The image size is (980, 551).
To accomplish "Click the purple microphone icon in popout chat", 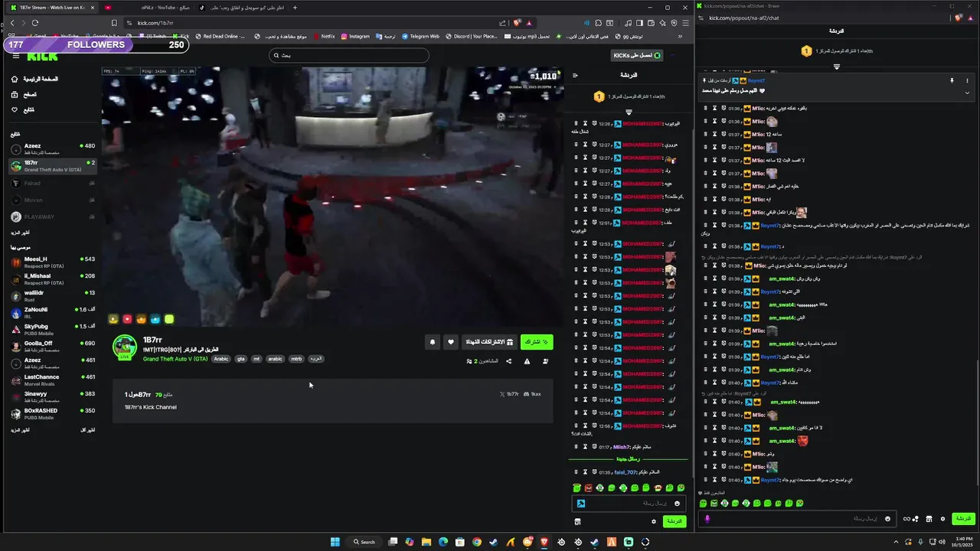I will click(707, 519).
